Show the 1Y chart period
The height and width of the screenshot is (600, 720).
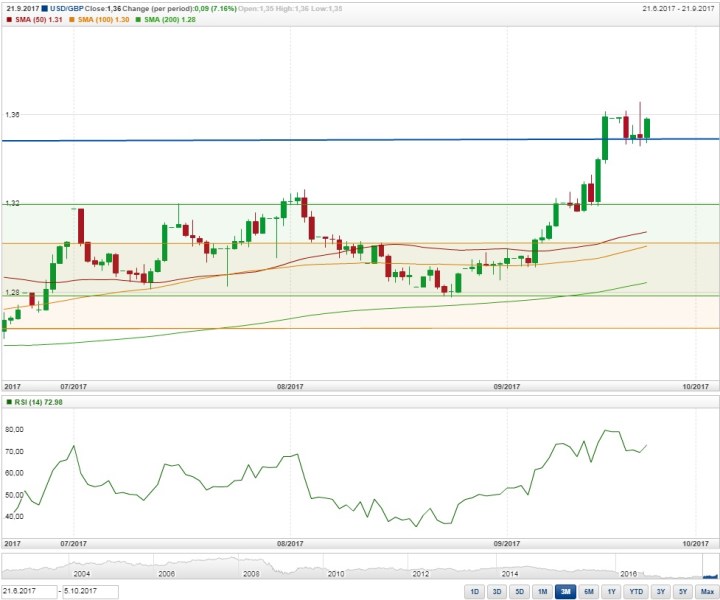[x=610, y=592]
